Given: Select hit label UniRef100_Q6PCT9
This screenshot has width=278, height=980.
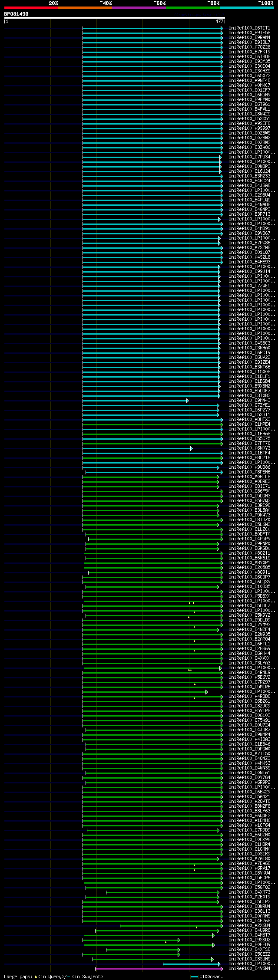Looking at the screenshot, I should coord(249,352).
